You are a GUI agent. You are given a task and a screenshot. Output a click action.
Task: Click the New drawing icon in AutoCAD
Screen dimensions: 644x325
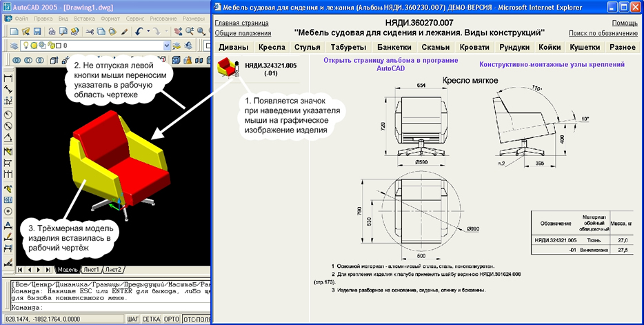tap(14, 31)
